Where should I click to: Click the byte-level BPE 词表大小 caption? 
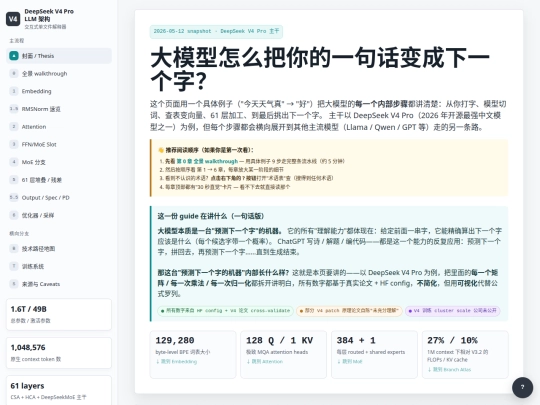(183, 352)
